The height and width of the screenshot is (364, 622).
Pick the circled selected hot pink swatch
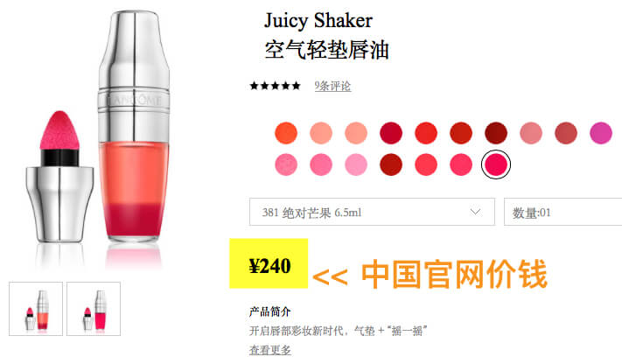coord(496,164)
